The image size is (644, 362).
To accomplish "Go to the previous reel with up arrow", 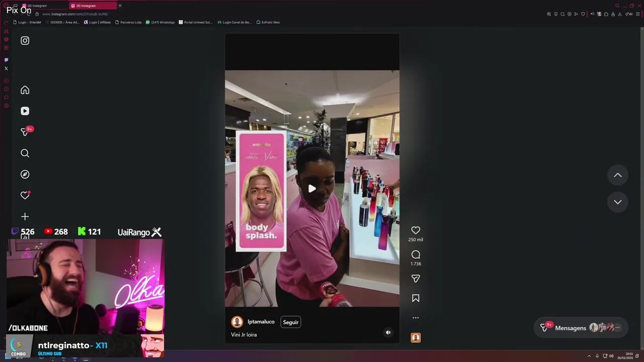I will coord(618,175).
